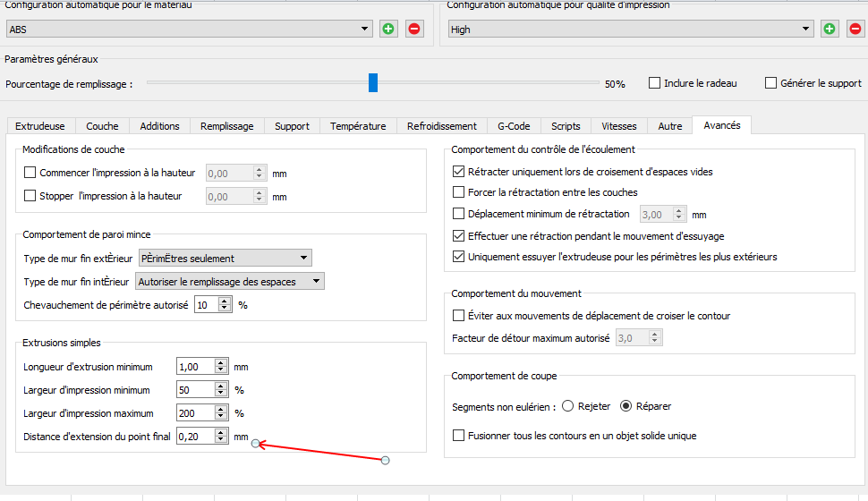Select the Réparer radio button
The width and height of the screenshot is (868, 501).
click(625, 406)
